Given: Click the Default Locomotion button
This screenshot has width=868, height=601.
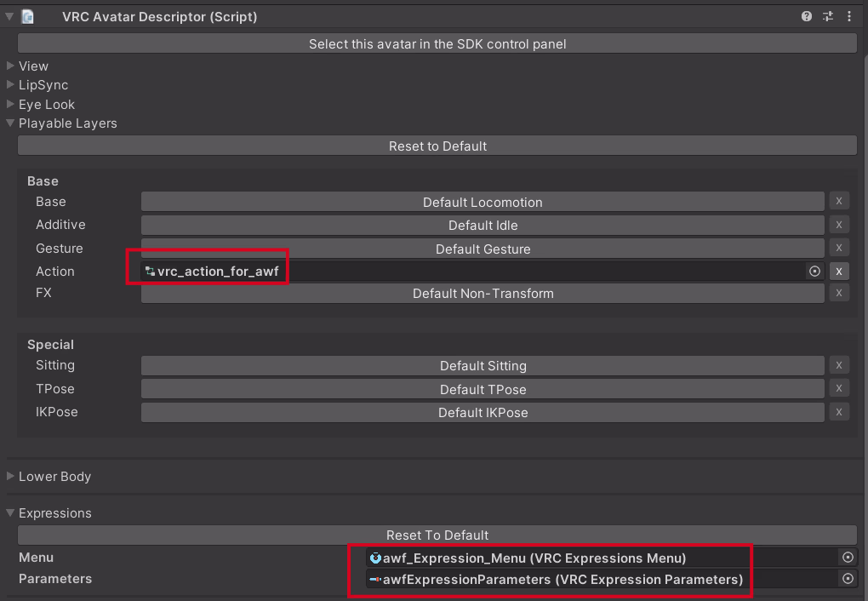Looking at the screenshot, I should 483,203.
